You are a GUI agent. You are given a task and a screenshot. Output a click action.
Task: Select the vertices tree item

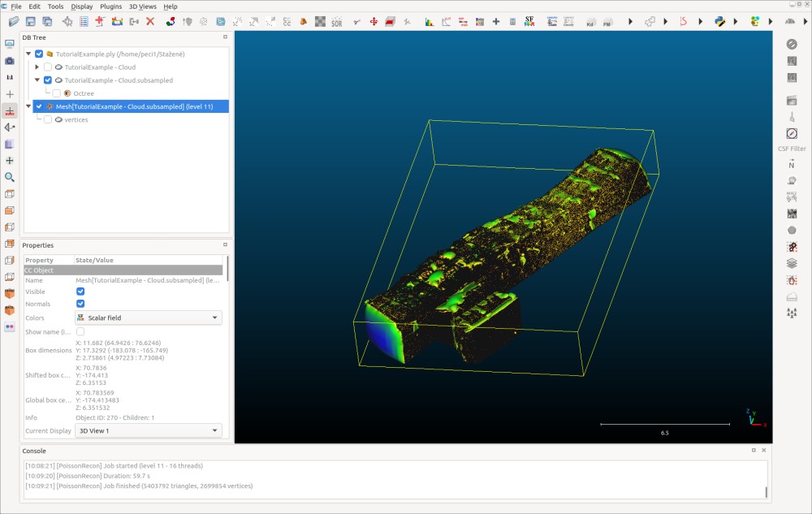tap(76, 119)
